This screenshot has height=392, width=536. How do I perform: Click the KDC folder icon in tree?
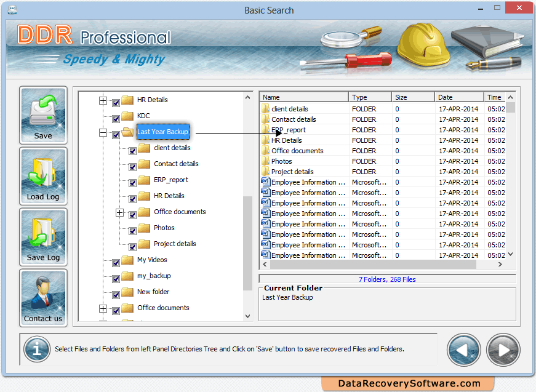pos(127,116)
